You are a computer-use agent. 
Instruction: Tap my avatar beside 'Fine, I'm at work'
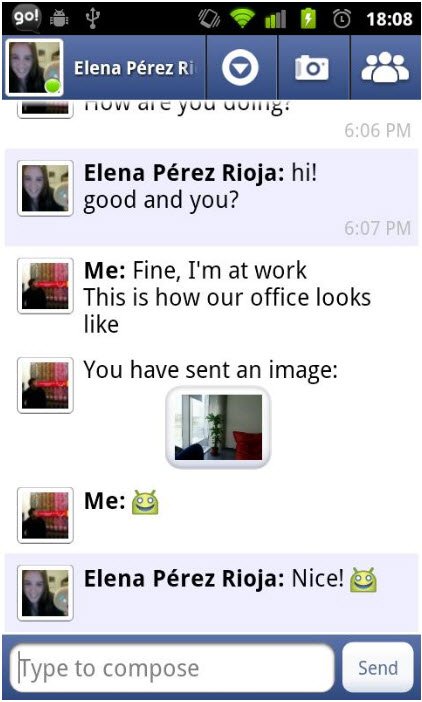click(x=45, y=286)
